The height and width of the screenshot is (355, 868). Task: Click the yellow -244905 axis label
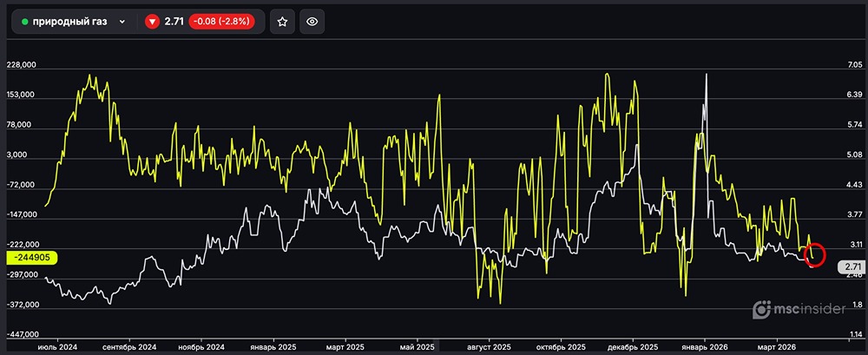31,258
